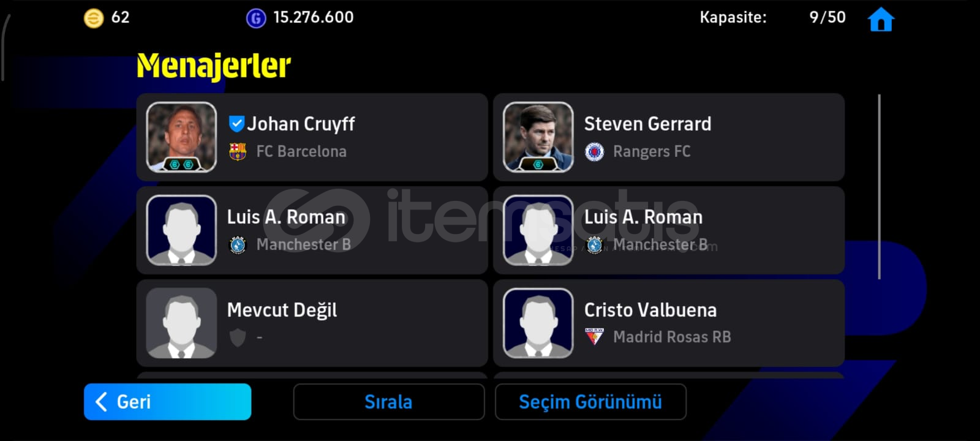Open the Sırala sort options
Image resolution: width=980 pixels, height=441 pixels.
[389, 402]
